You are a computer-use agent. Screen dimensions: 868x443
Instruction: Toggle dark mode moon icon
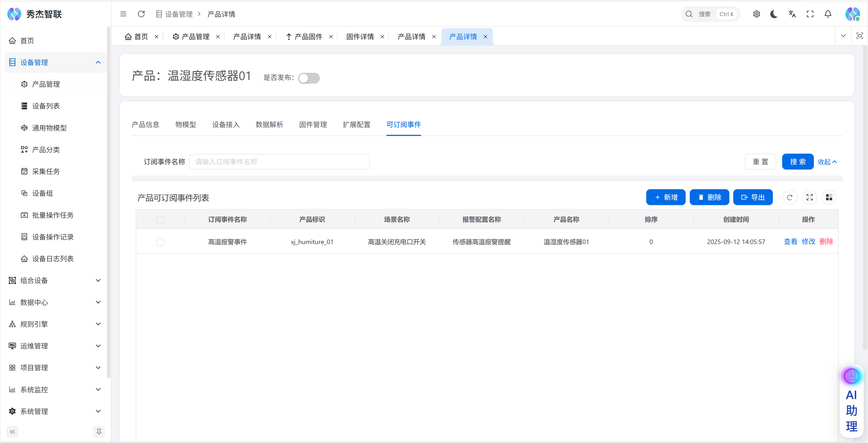[x=774, y=14]
